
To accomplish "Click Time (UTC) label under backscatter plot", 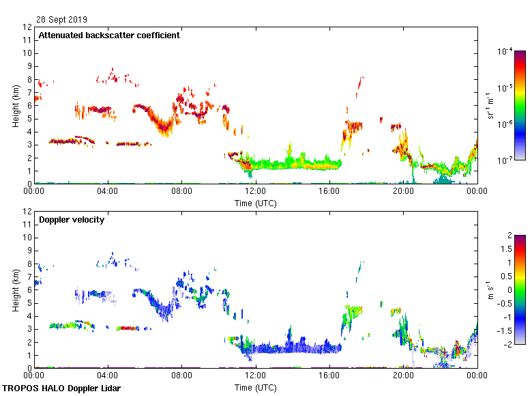I will [256, 203].
